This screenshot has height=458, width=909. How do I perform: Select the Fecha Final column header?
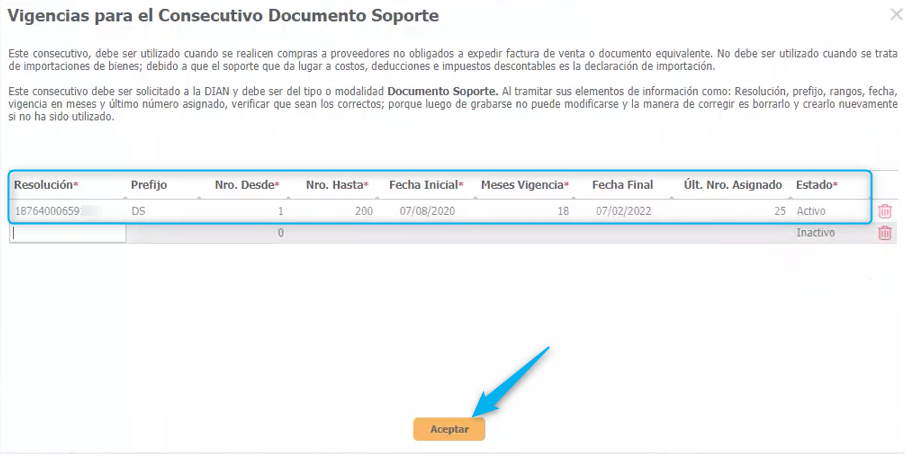tap(622, 185)
